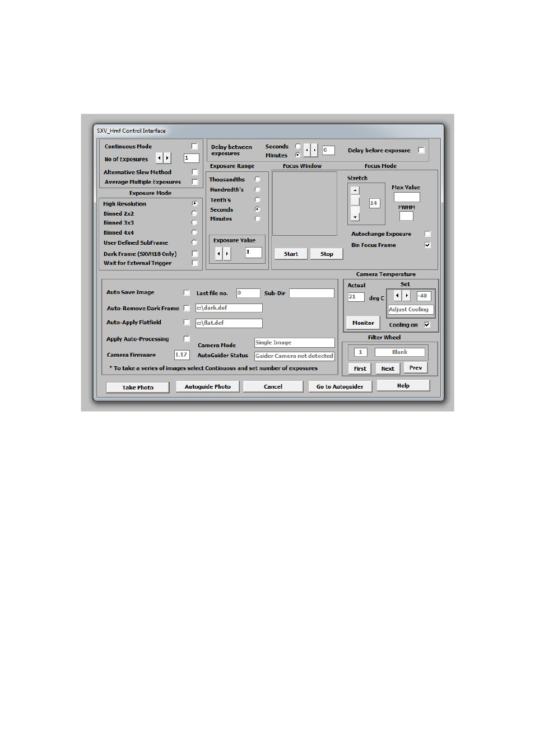Enable Auto-Remove Dark Frame checkbox
The image size is (535, 756).
(187, 308)
